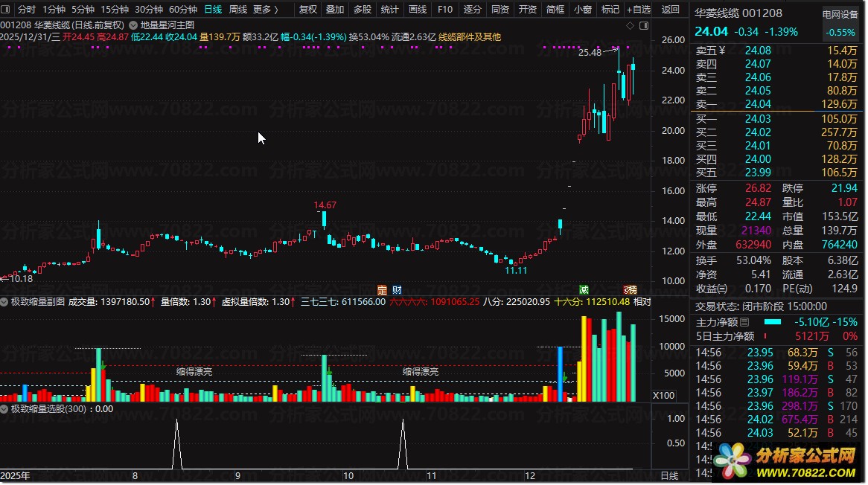The width and height of the screenshot is (868, 485).
Task: Click the diamond icon above the chart
Action: point(630,25)
